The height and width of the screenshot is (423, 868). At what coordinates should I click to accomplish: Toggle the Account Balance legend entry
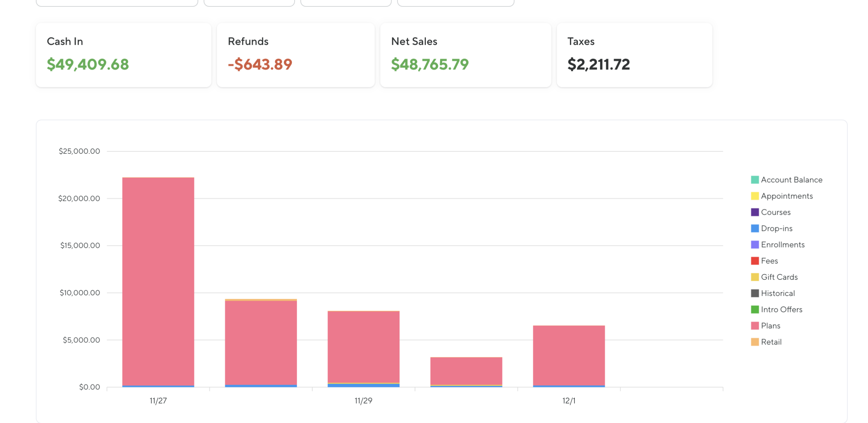click(x=791, y=180)
